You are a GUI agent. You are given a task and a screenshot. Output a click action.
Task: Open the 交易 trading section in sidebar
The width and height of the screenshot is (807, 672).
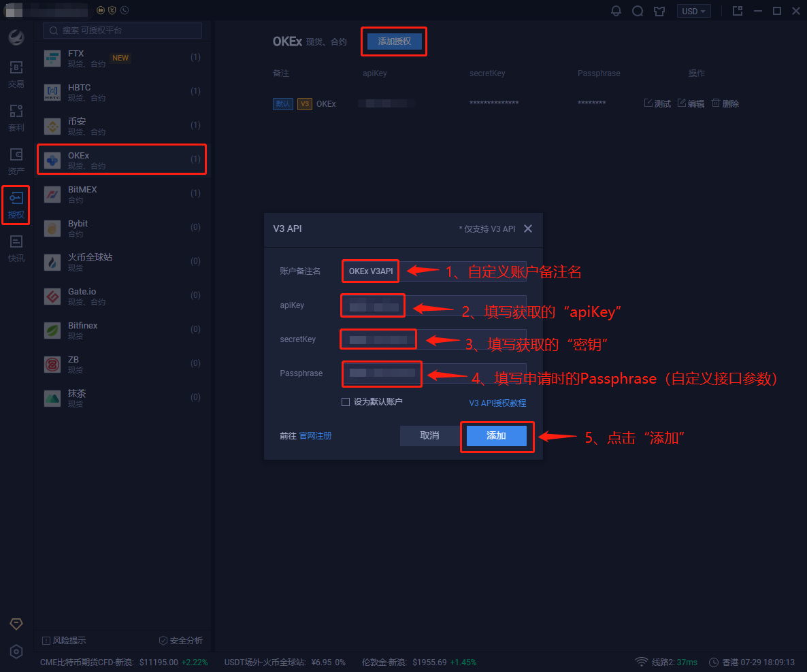[x=16, y=75]
